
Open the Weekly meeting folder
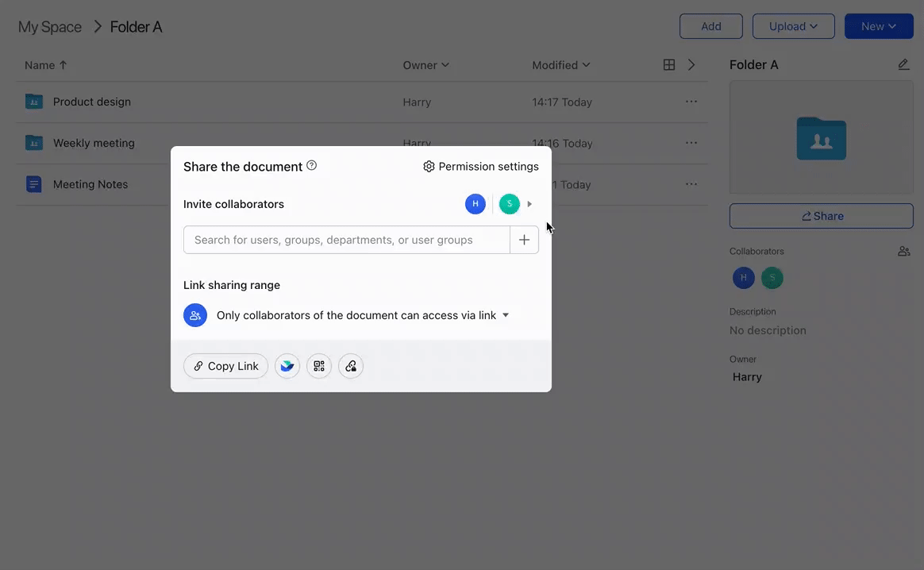pyautogui.click(x=94, y=143)
